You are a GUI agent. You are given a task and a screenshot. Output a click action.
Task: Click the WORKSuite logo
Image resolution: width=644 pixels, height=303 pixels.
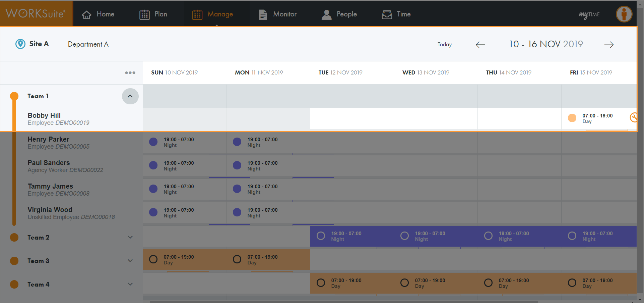[x=36, y=13]
